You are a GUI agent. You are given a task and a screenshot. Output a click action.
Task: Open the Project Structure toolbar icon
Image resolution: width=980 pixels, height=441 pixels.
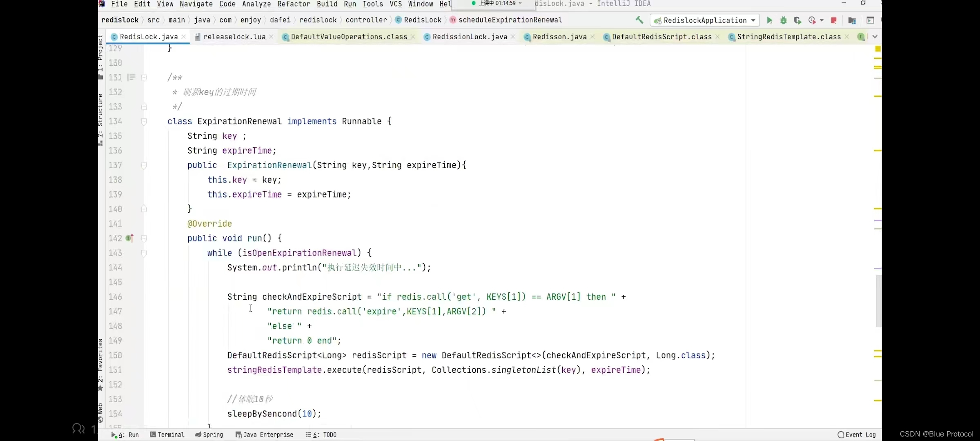[x=852, y=20]
